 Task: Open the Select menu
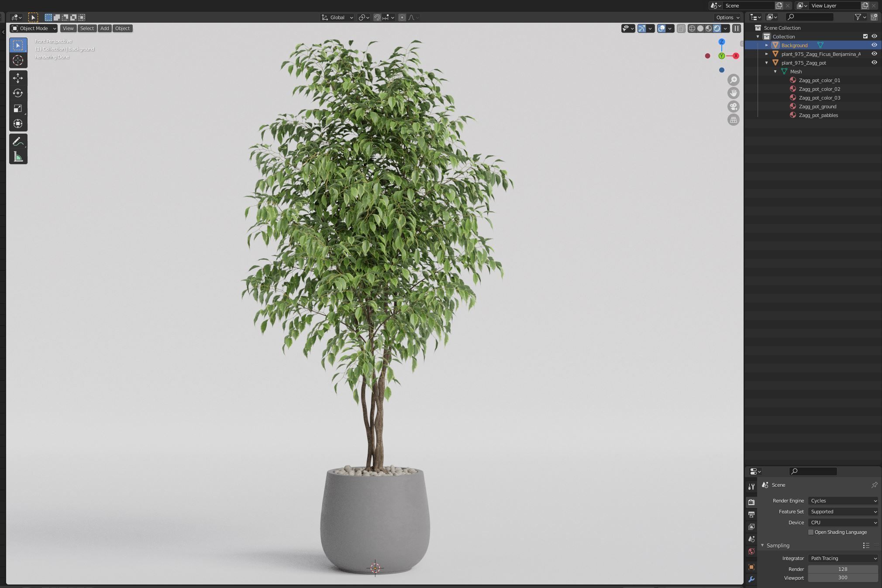coord(87,28)
